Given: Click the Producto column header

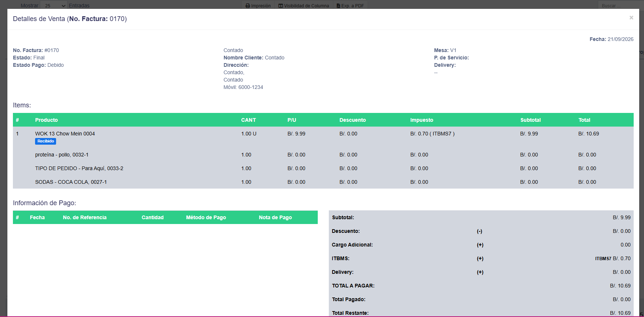Looking at the screenshot, I should coord(47,120).
